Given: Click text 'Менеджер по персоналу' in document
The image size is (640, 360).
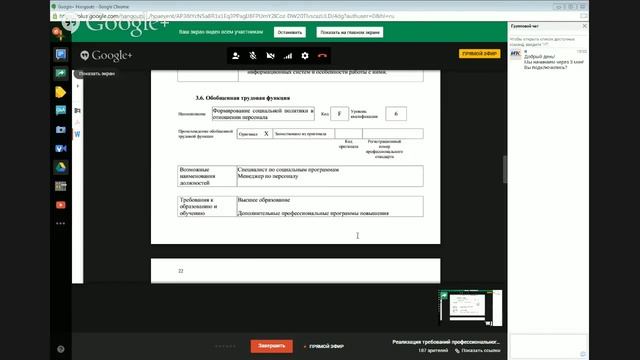Looking at the screenshot, I should pyautogui.click(x=268, y=176).
